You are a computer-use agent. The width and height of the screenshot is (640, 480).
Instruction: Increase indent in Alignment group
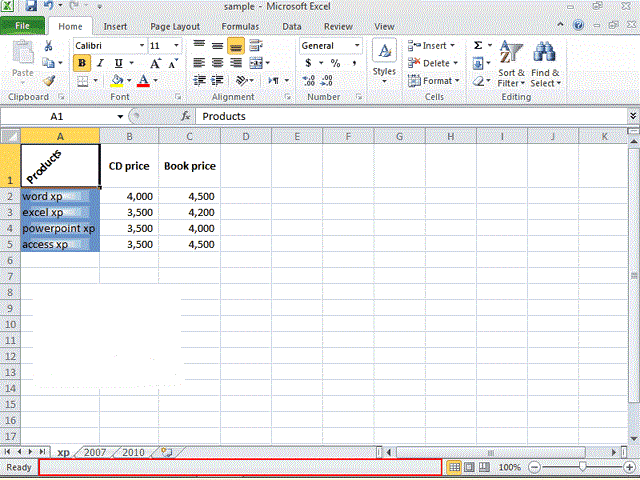click(x=218, y=80)
